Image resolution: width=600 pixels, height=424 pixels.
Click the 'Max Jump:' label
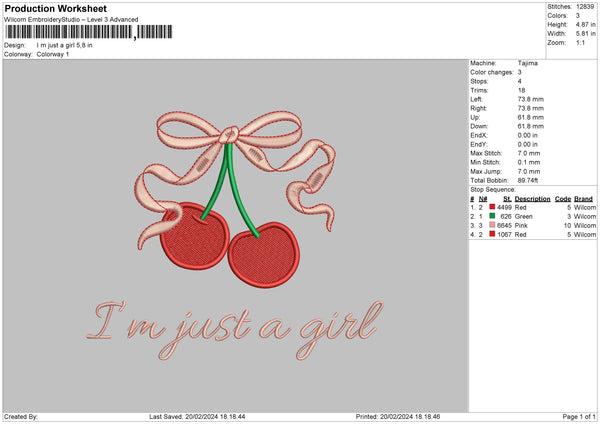point(486,171)
